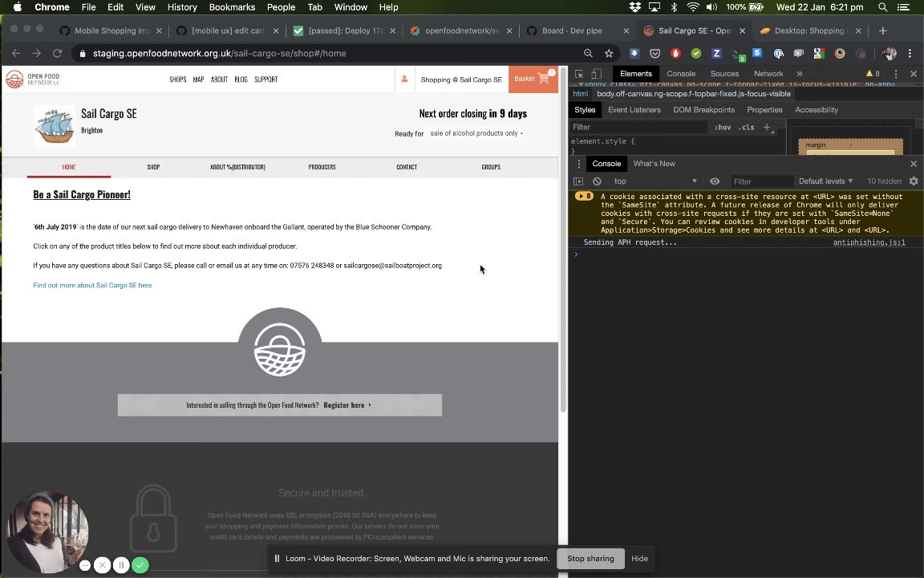Click the Pocket extension icon
The width and height of the screenshot is (924, 578).
654,53
